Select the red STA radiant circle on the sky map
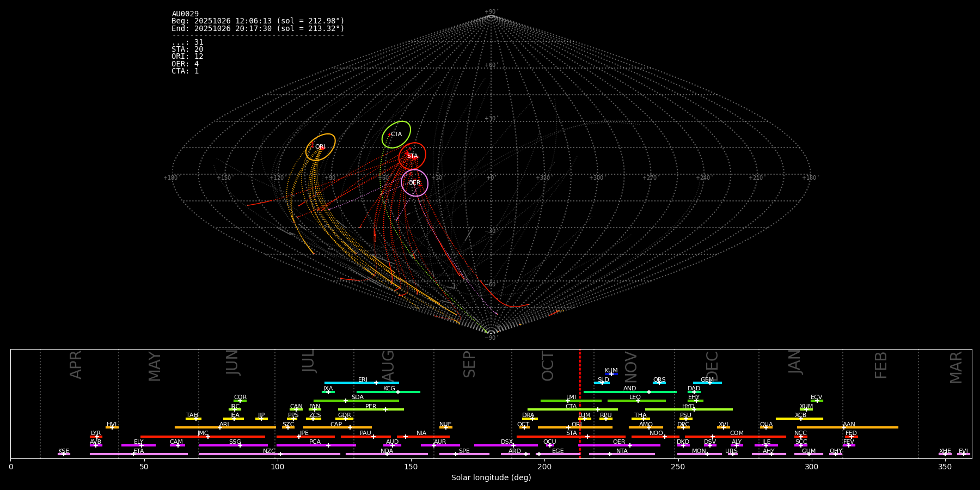The image size is (980, 490). (412, 156)
